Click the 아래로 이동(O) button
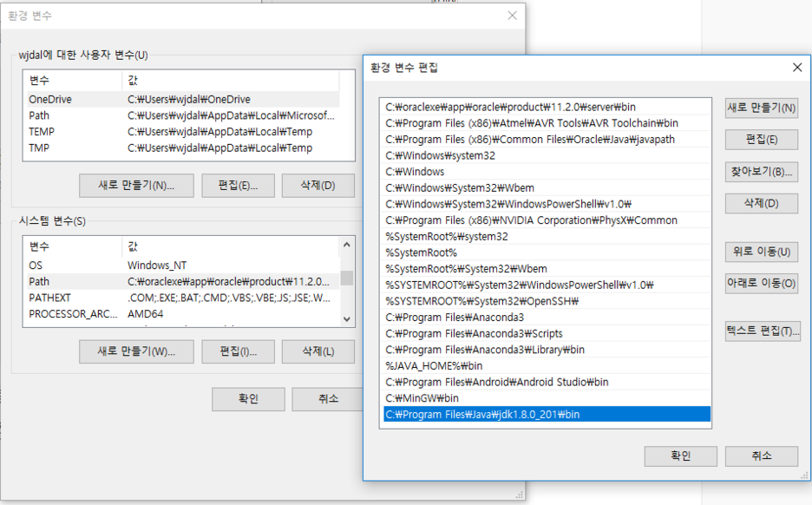The height and width of the screenshot is (505, 812). (x=762, y=284)
